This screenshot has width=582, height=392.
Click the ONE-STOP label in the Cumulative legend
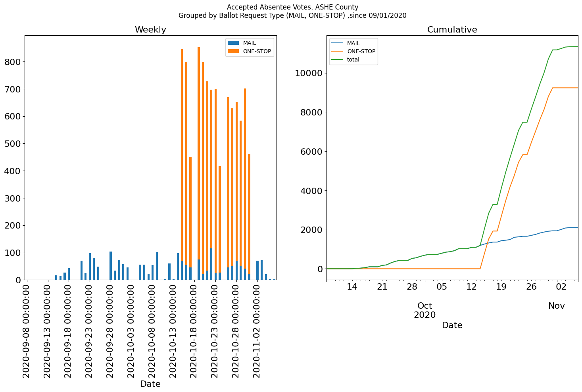click(x=361, y=52)
